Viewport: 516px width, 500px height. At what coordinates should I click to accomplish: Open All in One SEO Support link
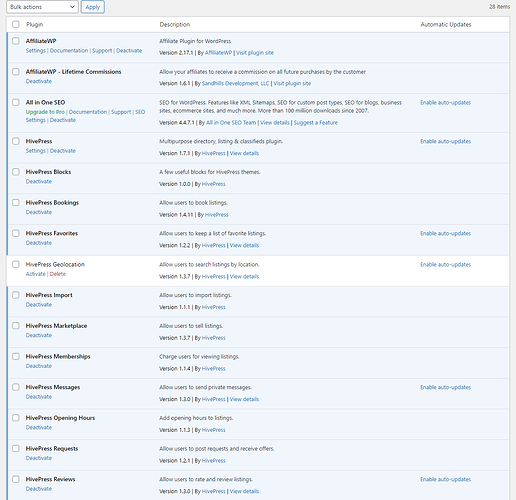point(121,112)
